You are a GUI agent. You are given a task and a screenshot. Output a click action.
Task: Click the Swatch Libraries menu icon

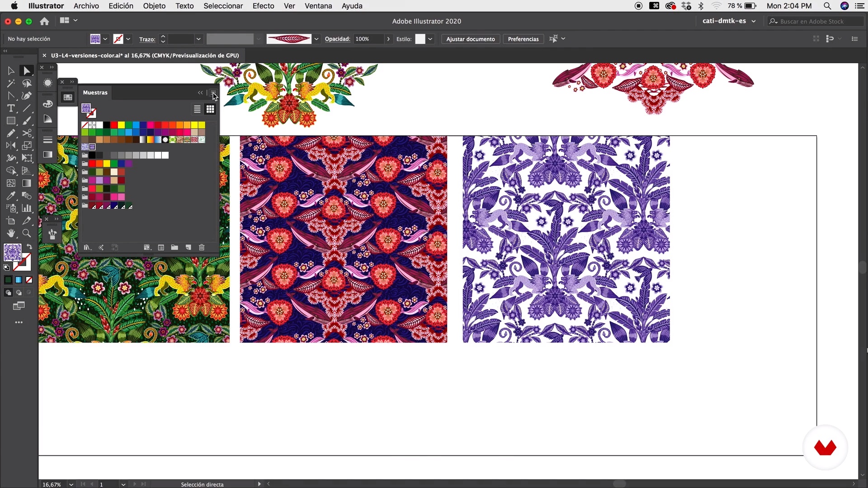[x=87, y=248]
